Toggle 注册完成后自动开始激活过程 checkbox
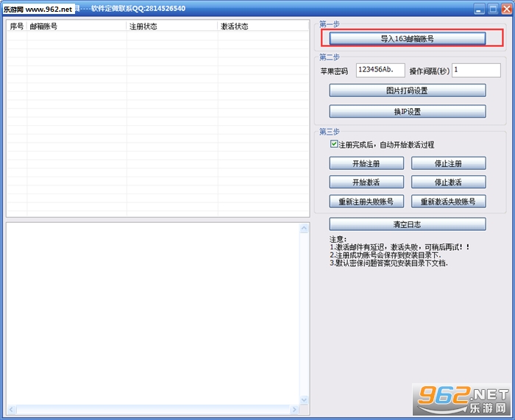The width and height of the screenshot is (515, 420). (334, 144)
